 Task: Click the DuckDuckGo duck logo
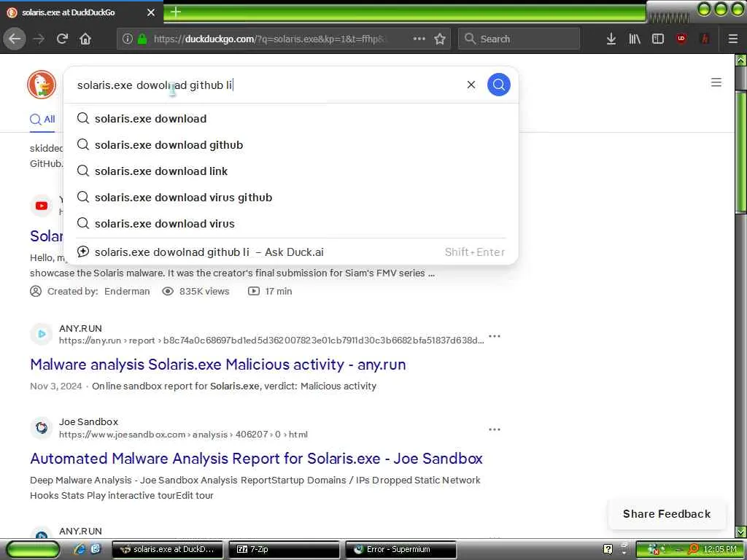coord(42,85)
